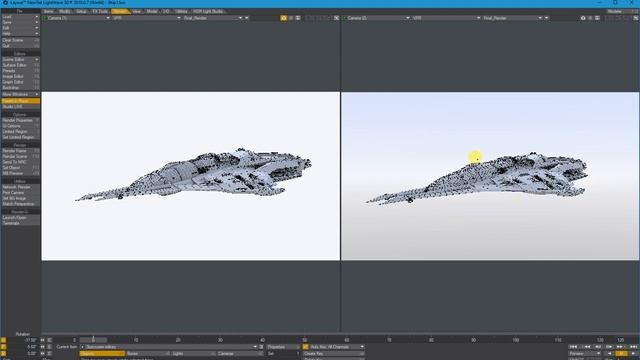Click the Create Key button
Image resolution: width=640 pixels, height=360 pixels.
334,353
